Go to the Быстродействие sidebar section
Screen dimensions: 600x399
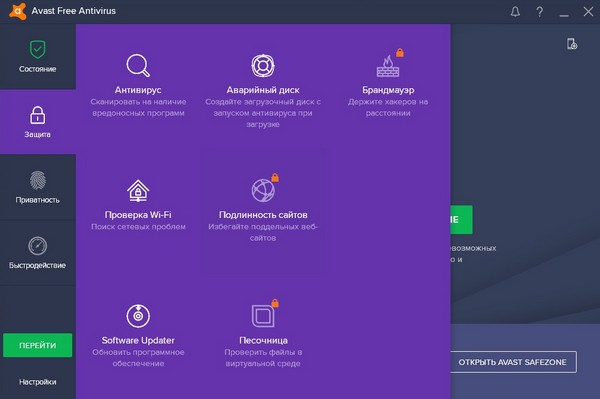coord(38,253)
